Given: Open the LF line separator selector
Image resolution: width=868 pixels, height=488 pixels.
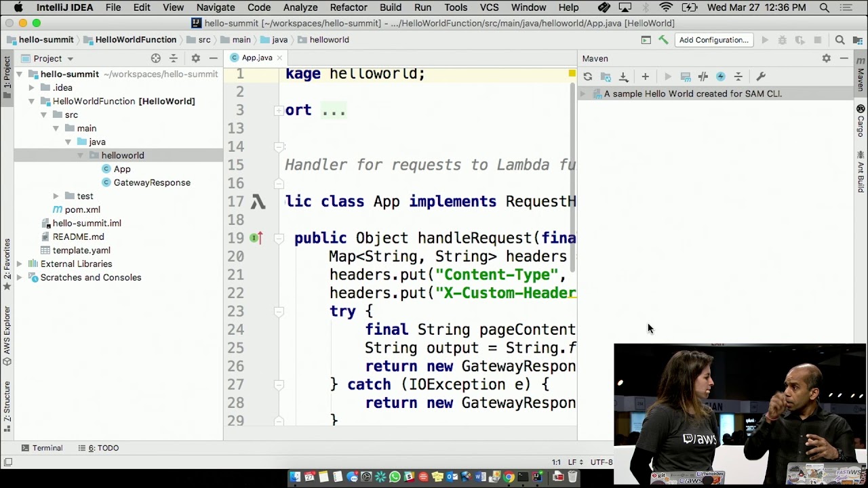Looking at the screenshot, I should point(574,462).
